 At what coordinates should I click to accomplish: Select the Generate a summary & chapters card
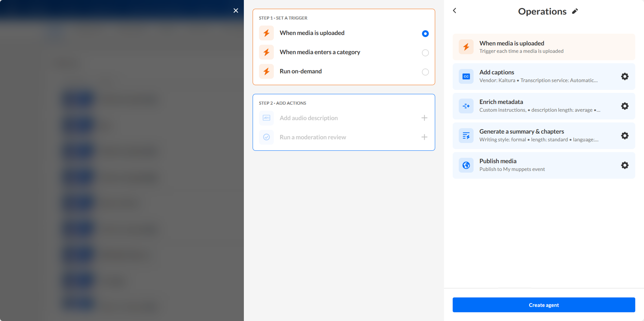point(537,136)
